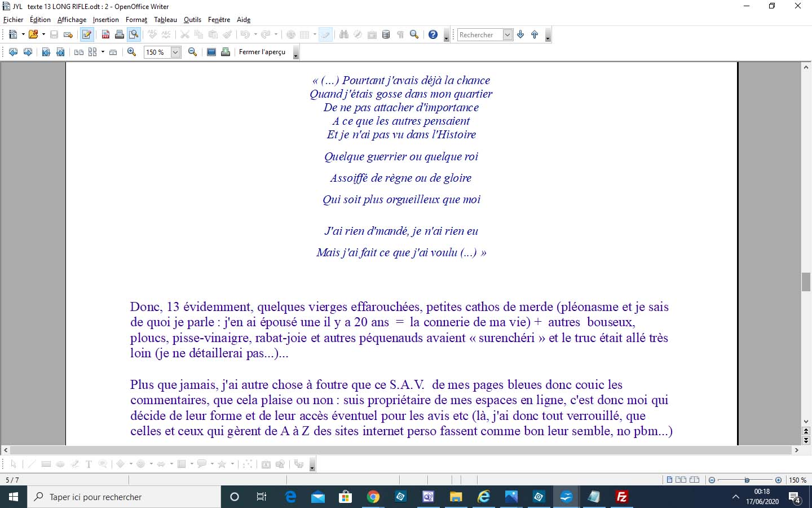Click Zoom in magnifier on preview toolbar
This screenshot has height=508, width=812.
click(x=132, y=52)
